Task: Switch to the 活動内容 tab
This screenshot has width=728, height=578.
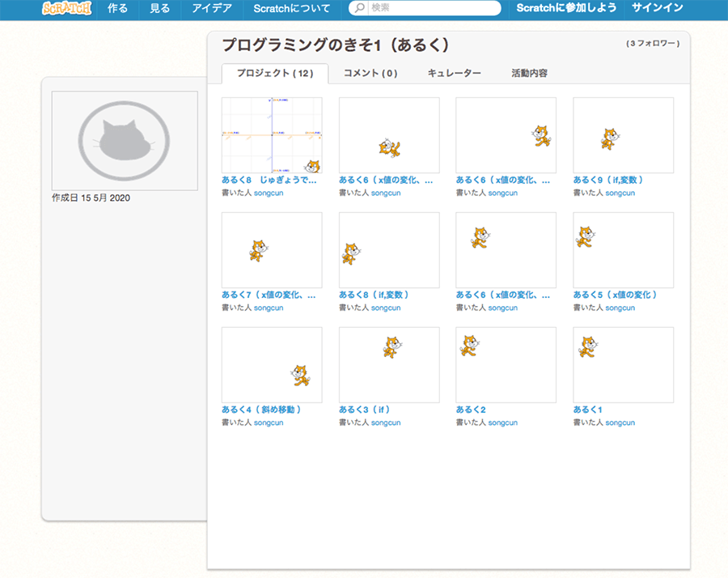Action: (x=529, y=74)
